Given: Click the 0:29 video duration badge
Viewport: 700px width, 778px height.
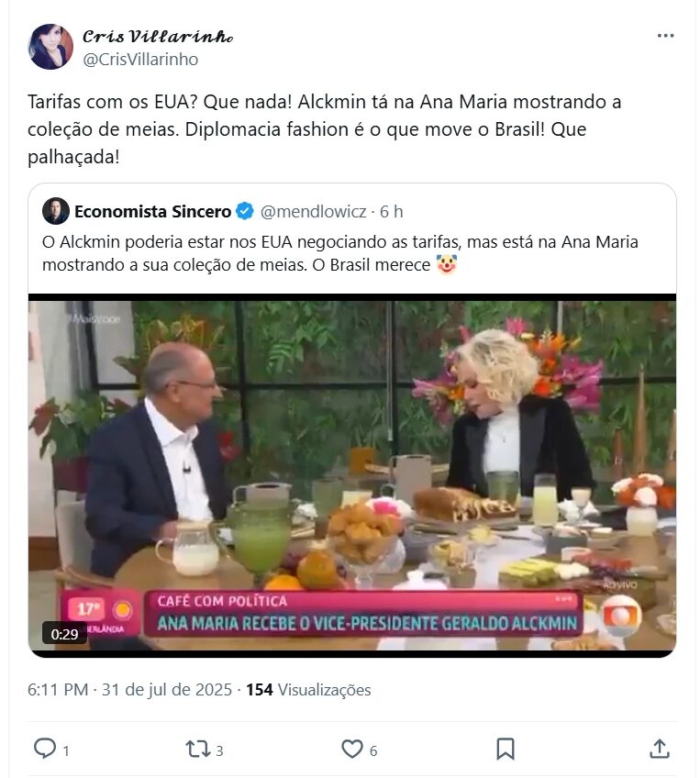Looking at the screenshot, I should (x=64, y=633).
